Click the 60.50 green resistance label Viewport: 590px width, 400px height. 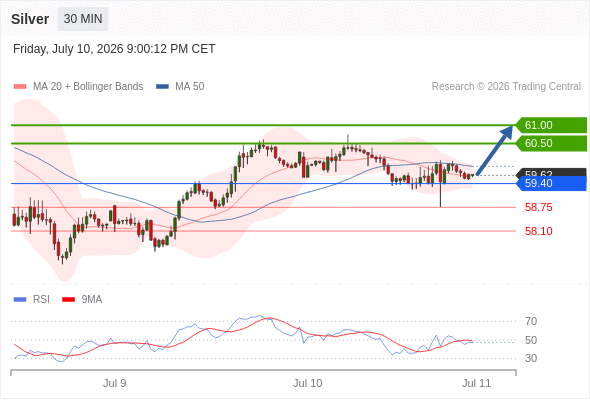(x=551, y=143)
